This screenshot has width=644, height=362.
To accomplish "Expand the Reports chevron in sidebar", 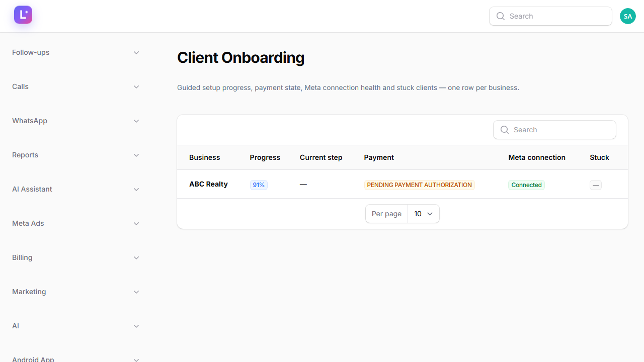I will pos(136,155).
